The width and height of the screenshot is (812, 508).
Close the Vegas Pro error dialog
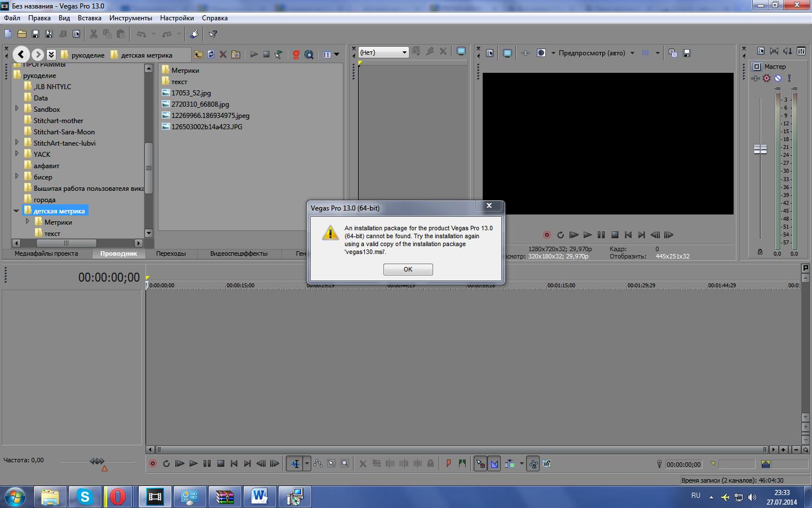489,206
